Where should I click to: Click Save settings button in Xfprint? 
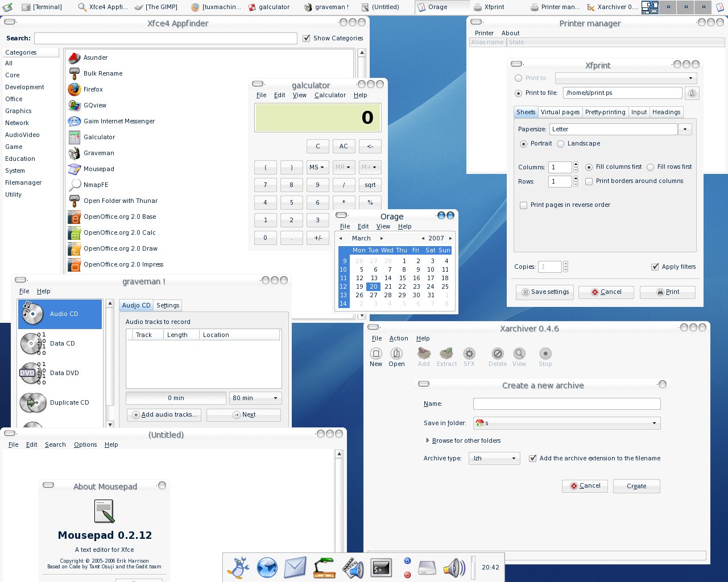coord(545,292)
